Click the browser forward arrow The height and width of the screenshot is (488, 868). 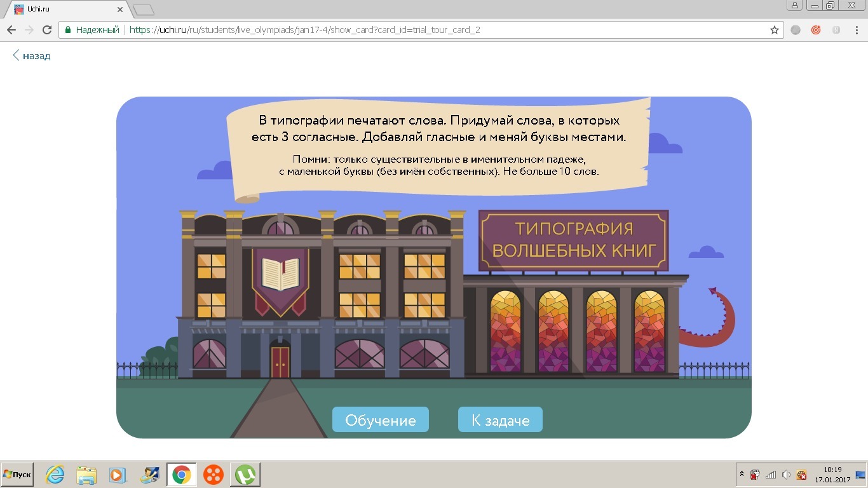[x=29, y=30]
